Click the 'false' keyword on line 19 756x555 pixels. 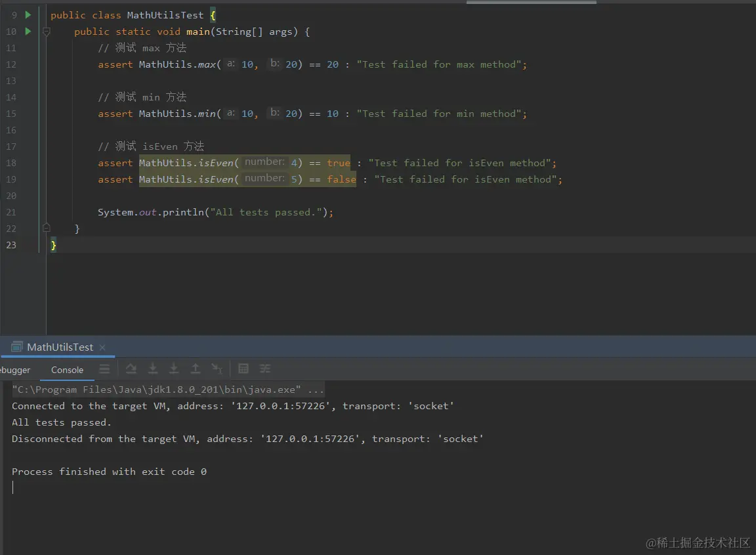pos(341,179)
